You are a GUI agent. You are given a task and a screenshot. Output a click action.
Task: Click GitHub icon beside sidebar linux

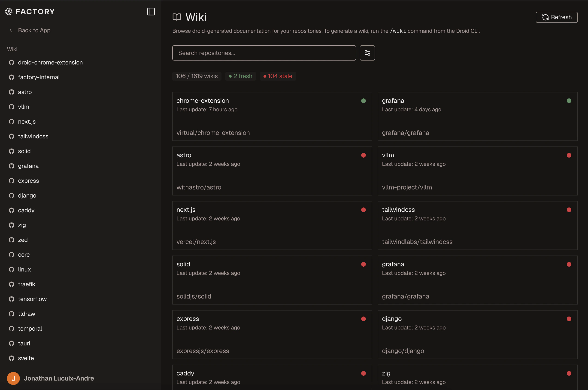point(12,269)
